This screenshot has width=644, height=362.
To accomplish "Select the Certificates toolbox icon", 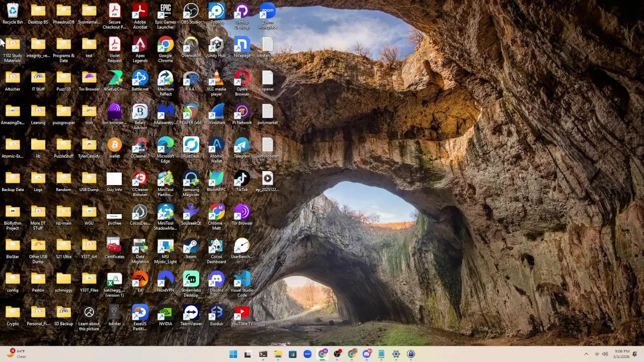I will (x=114, y=249).
